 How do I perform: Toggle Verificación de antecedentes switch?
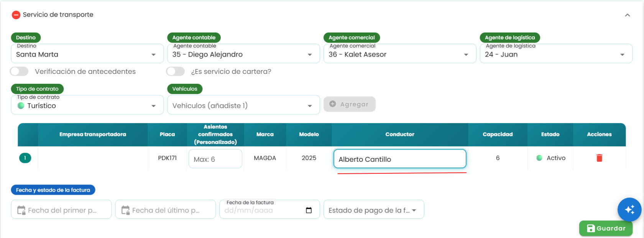[x=19, y=72]
